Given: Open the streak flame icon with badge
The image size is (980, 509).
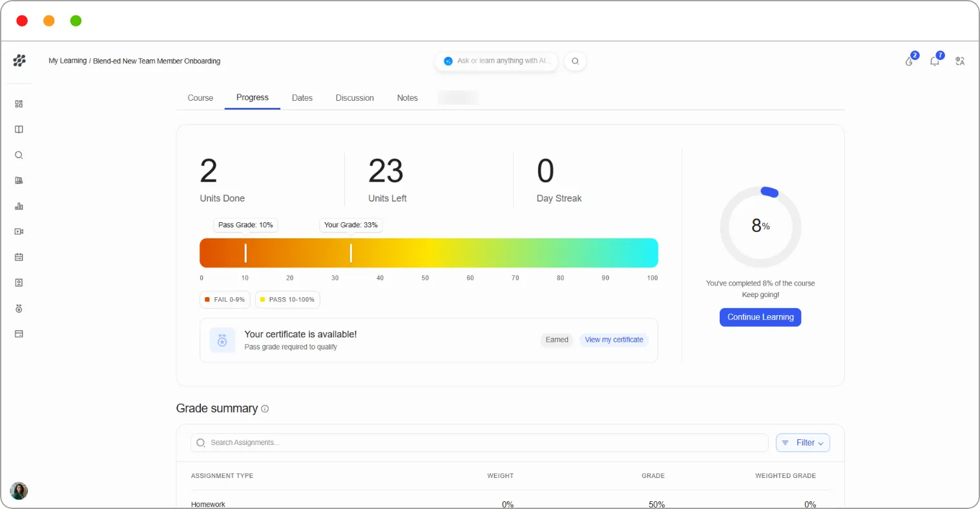Looking at the screenshot, I should tap(910, 61).
